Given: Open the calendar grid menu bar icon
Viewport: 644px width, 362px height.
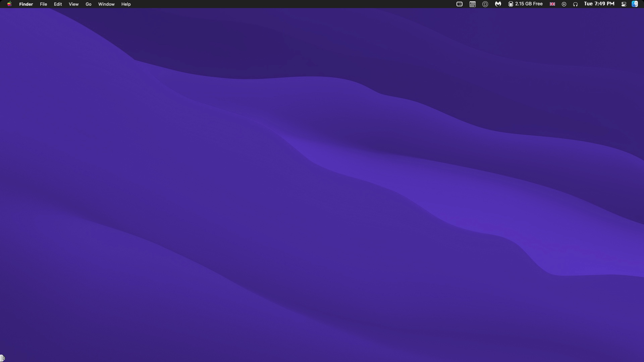Looking at the screenshot, I should tap(472, 4).
